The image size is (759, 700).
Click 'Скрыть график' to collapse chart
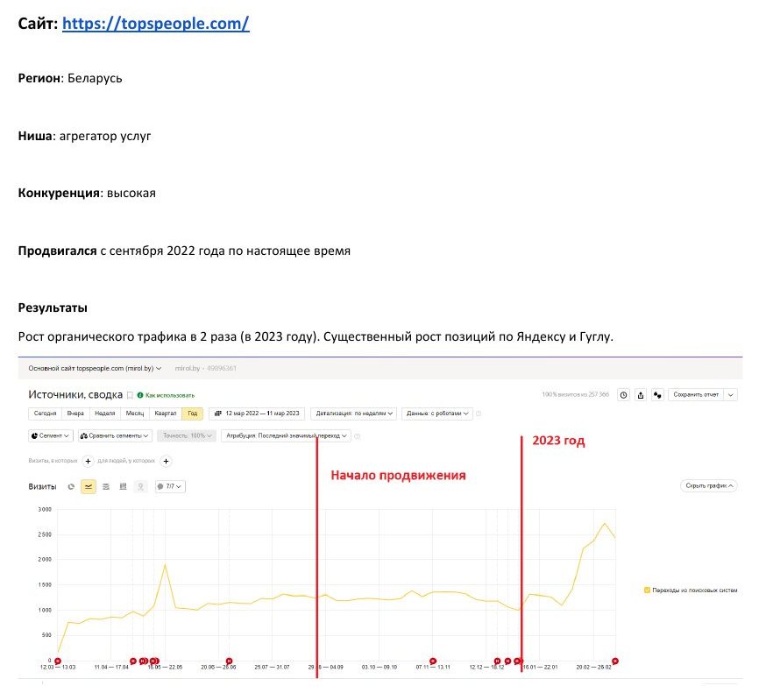coord(709,485)
